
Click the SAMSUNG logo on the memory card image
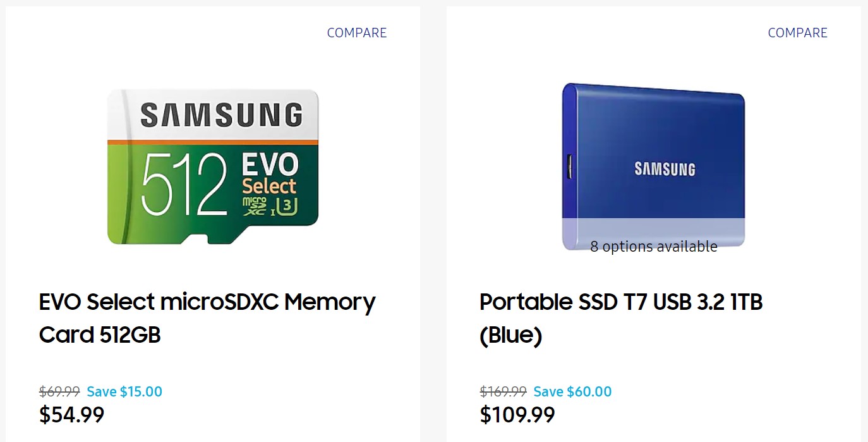221,115
